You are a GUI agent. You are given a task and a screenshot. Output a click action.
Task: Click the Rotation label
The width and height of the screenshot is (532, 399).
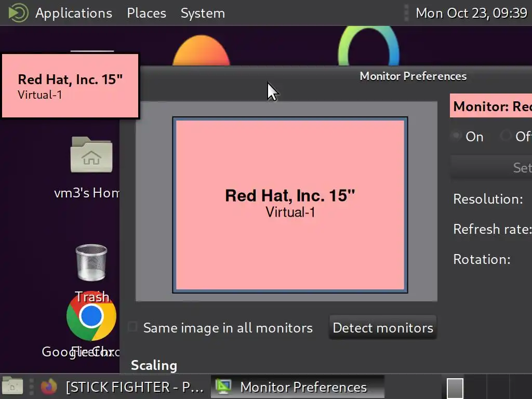point(482,259)
